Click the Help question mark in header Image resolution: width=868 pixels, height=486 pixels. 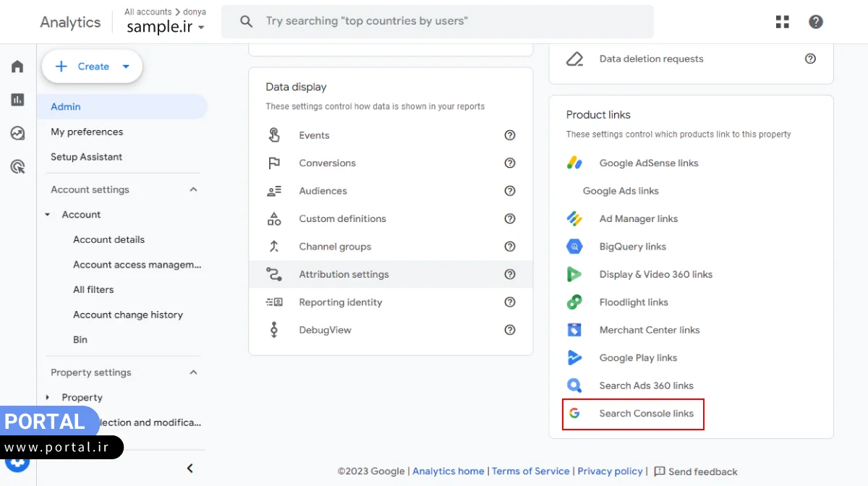pos(816,22)
